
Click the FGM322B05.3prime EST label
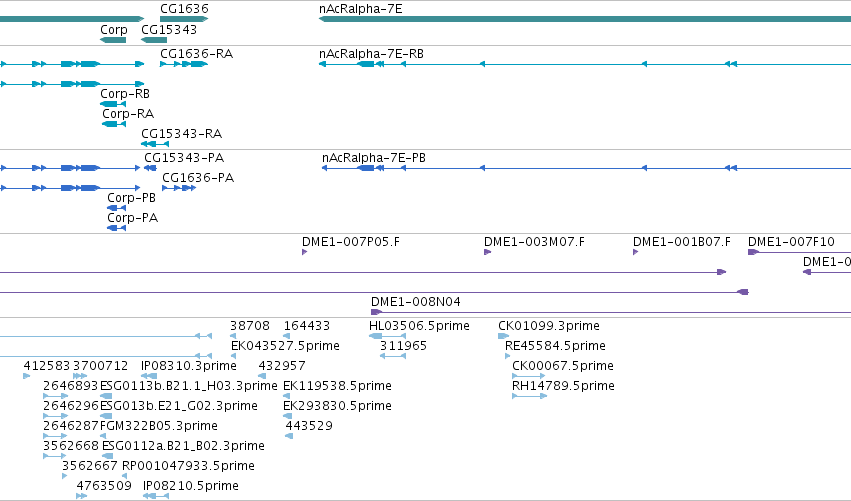point(158,427)
